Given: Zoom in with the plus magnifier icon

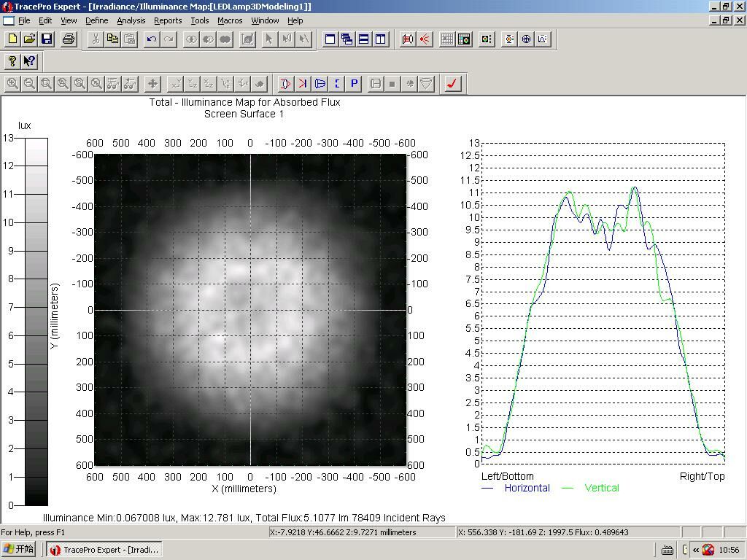Looking at the screenshot, I should [x=12, y=84].
